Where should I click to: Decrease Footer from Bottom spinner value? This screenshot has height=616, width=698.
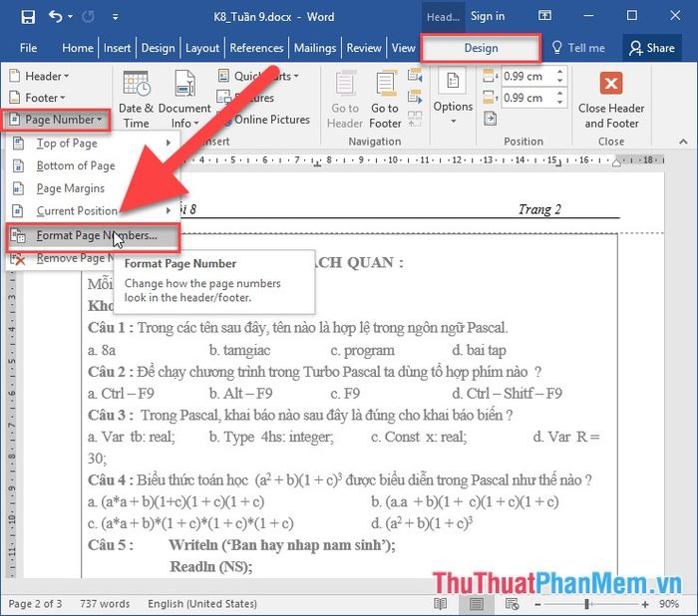pos(560,102)
